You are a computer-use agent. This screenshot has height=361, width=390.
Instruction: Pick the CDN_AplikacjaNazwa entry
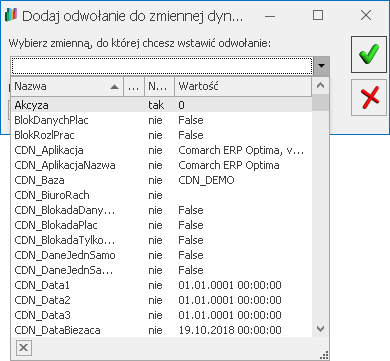click(x=162, y=165)
